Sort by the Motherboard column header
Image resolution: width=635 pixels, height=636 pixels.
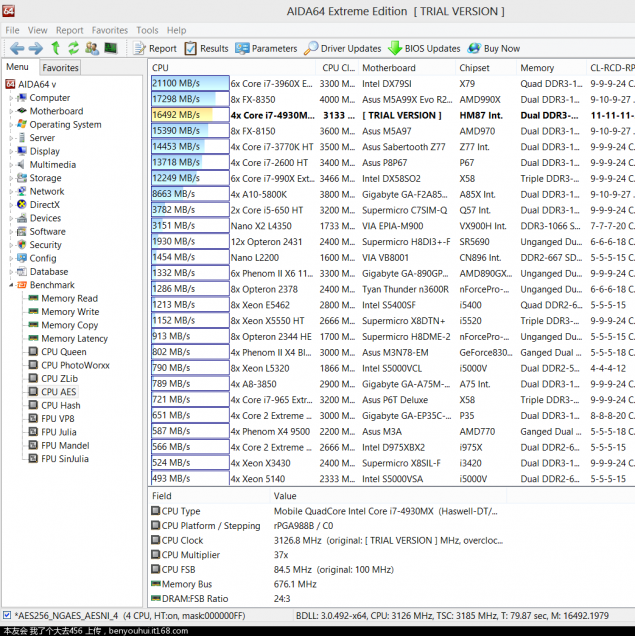407,68
